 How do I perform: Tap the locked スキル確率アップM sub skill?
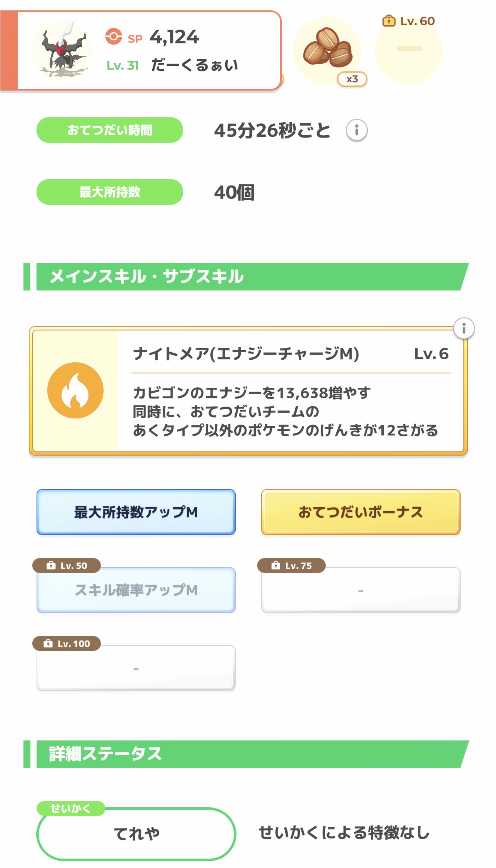click(136, 591)
